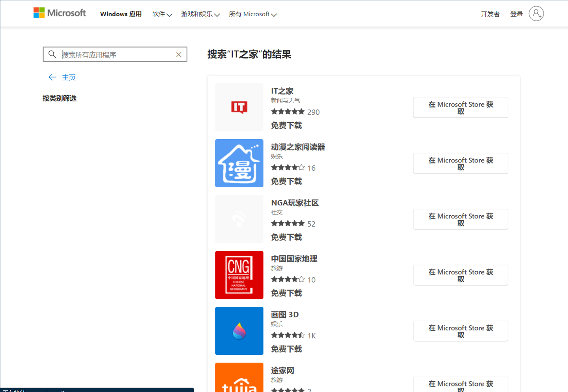
Task: Open the 画图 3D title link
Action: tap(285, 315)
